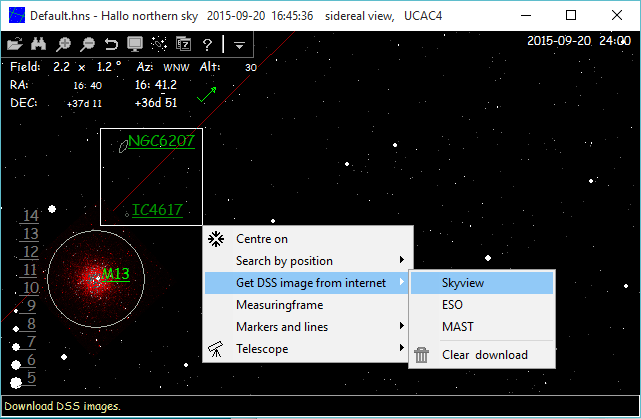This screenshot has width=641, height=419.
Task: Click the DEC value +36d 51
Action: coord(156,103)
